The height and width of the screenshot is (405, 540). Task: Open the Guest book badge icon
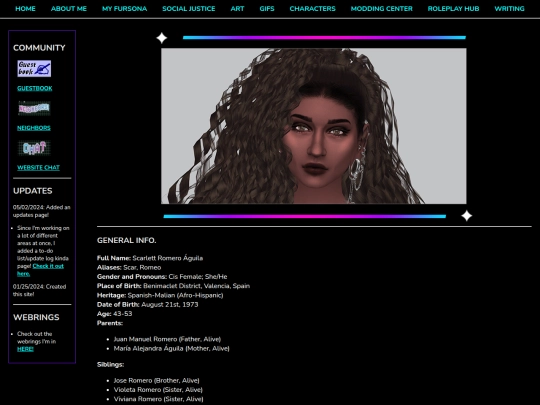(34, 69)
